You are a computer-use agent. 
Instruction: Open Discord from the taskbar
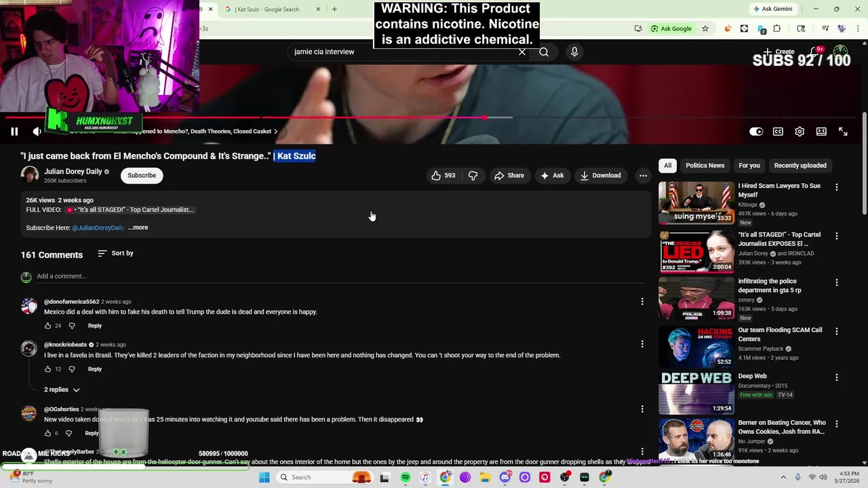[x=505, y=477]
